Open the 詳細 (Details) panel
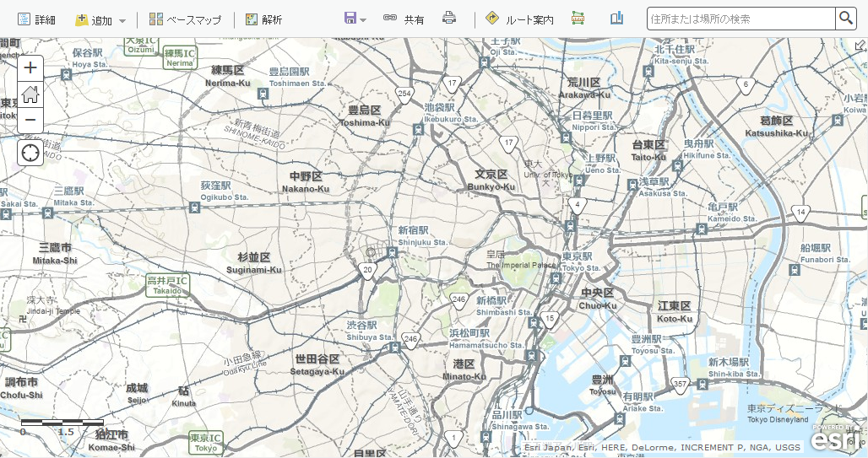The height and width of the screenshot is (458, 868). (x=36, y=19)
